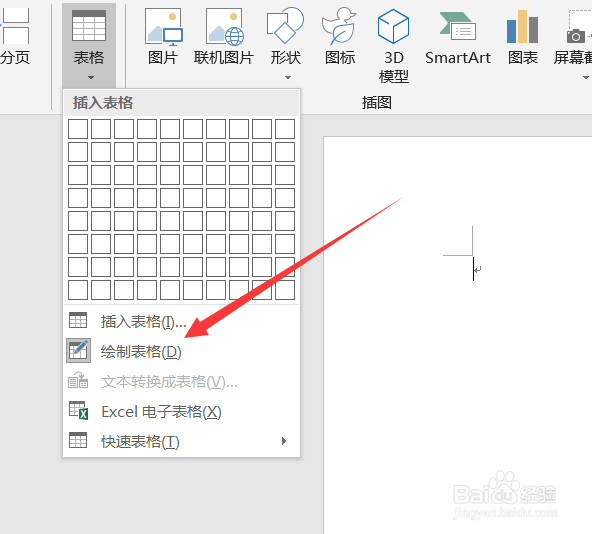The width and height of the screenshot is (592, 534).
Task: Click the 图片 picture icon
Action: [163, 26]
